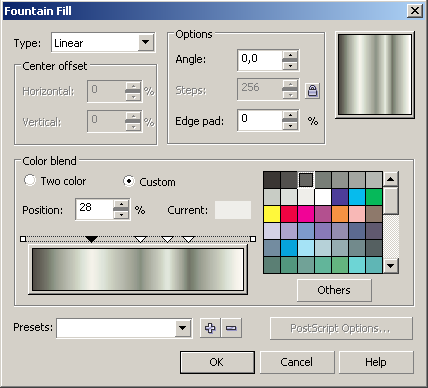Pick the selected gray swatch in top row
428x388 pixels.
pos(306,180)
